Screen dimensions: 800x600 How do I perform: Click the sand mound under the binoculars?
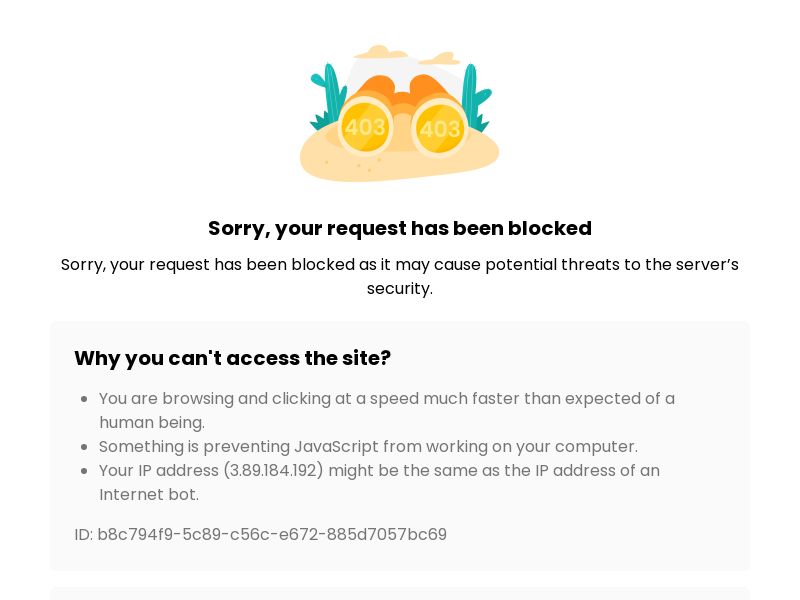(x=400, y=165)
